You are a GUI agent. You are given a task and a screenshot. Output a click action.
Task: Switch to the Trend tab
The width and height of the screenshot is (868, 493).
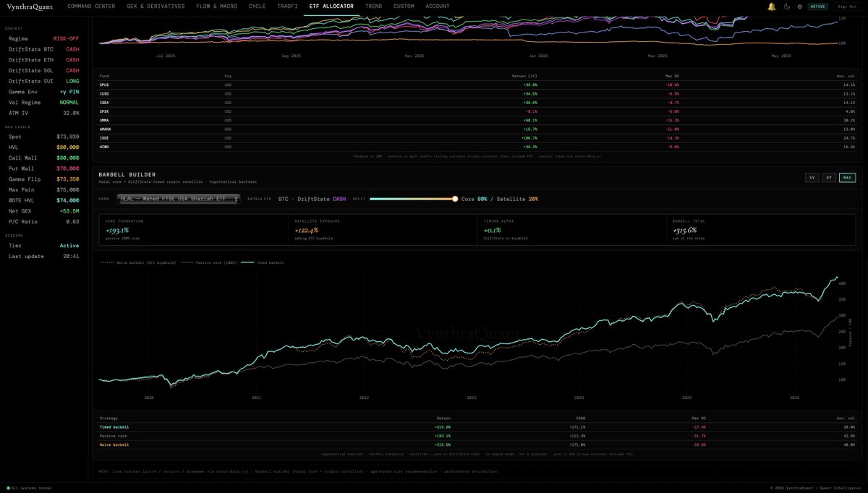[373, 6]
